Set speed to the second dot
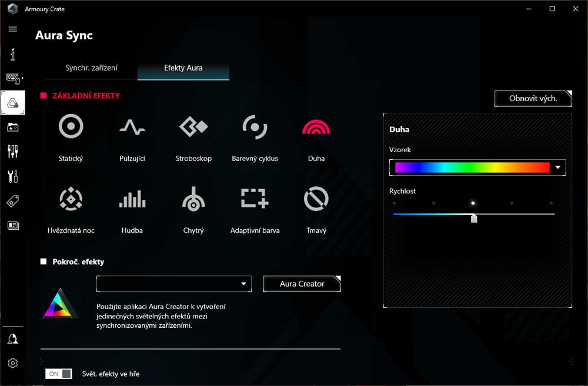This screenshot has width=588, height=386. pos(433,203)
